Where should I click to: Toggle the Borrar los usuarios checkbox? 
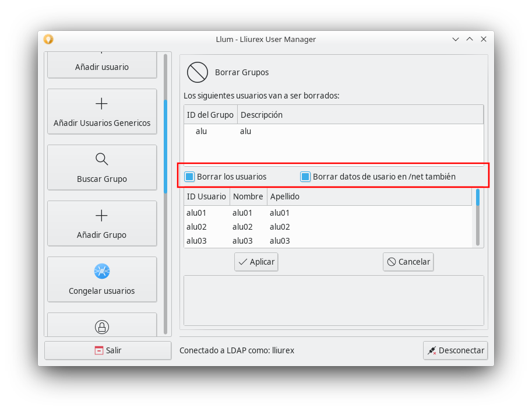pyautogui.click(x=189, y=177)
